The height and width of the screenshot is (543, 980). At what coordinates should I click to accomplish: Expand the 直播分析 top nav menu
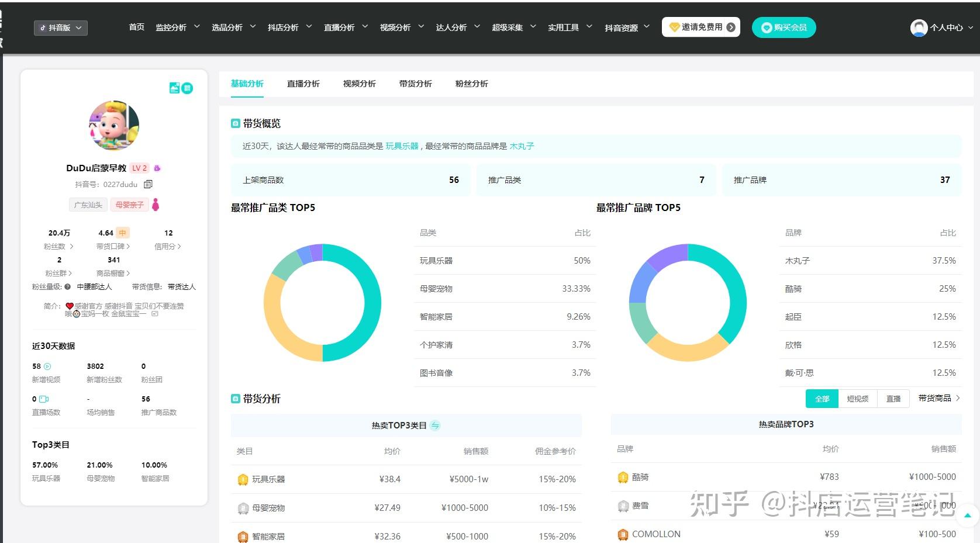[346, 27]
